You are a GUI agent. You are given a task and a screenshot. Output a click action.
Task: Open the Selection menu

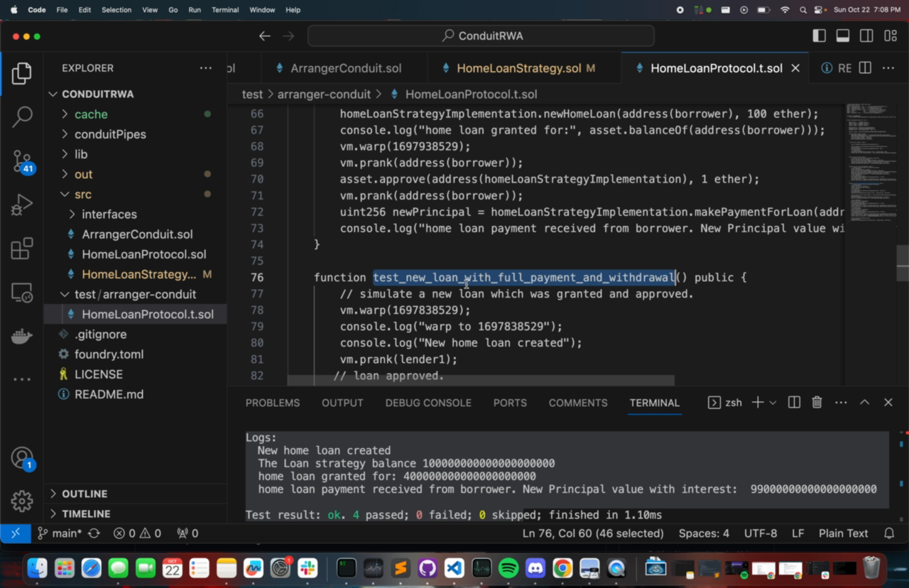[x=116, y=10]
